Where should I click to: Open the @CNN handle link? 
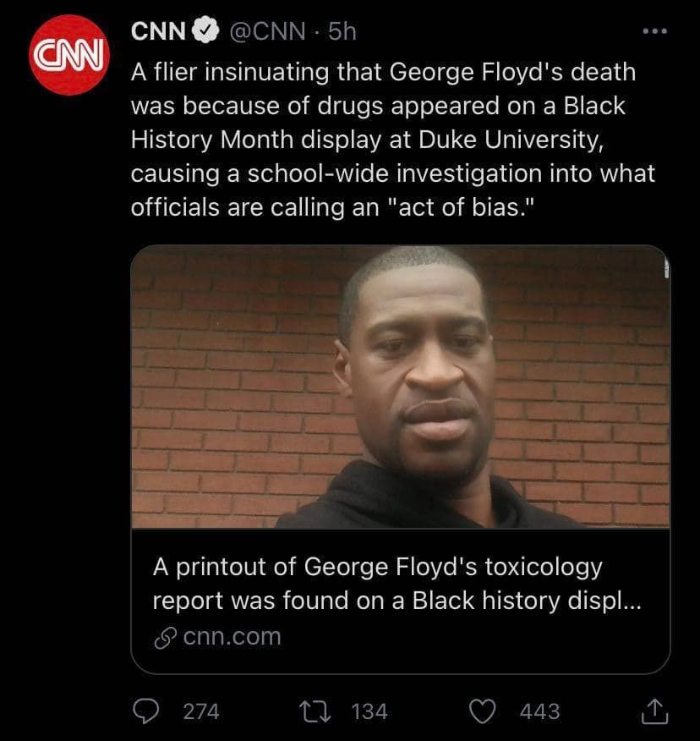[267, 32]
